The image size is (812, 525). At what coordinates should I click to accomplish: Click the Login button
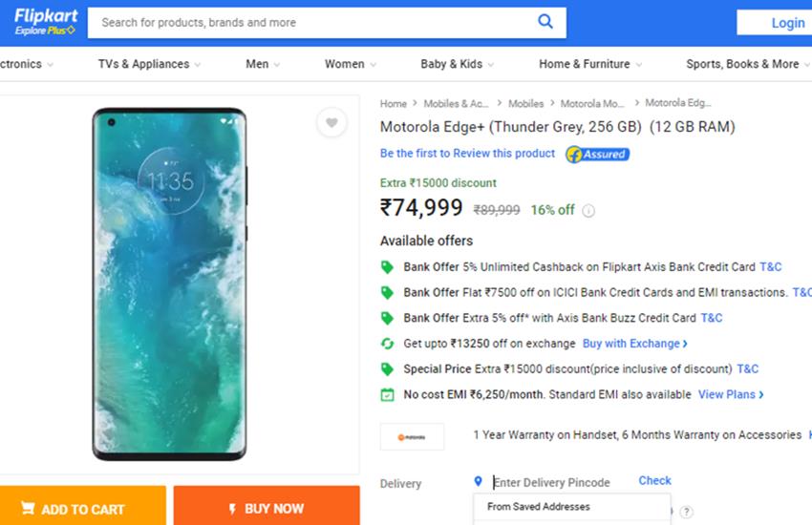(787, 23)
